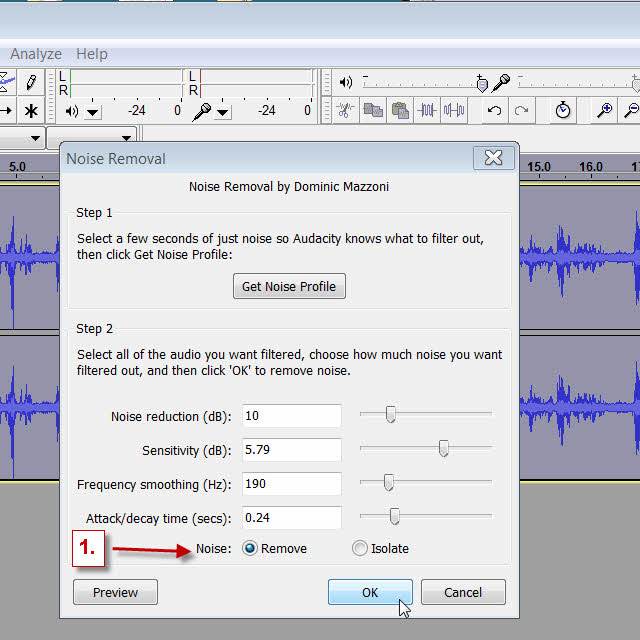
Task: Select the Envelope tool icon
Action: point(7,82)
